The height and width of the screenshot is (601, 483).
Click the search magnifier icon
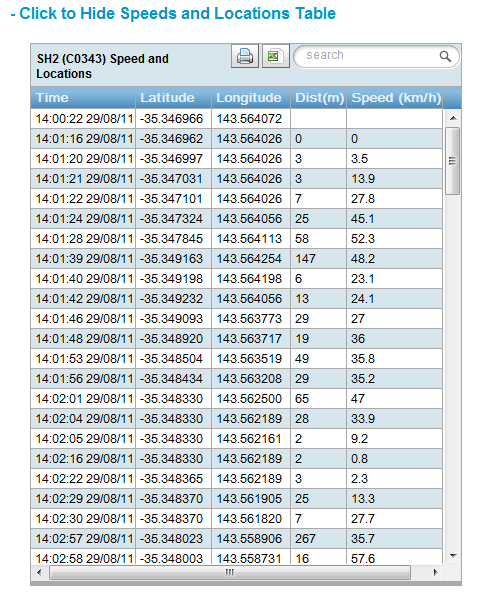click(445, 56)
